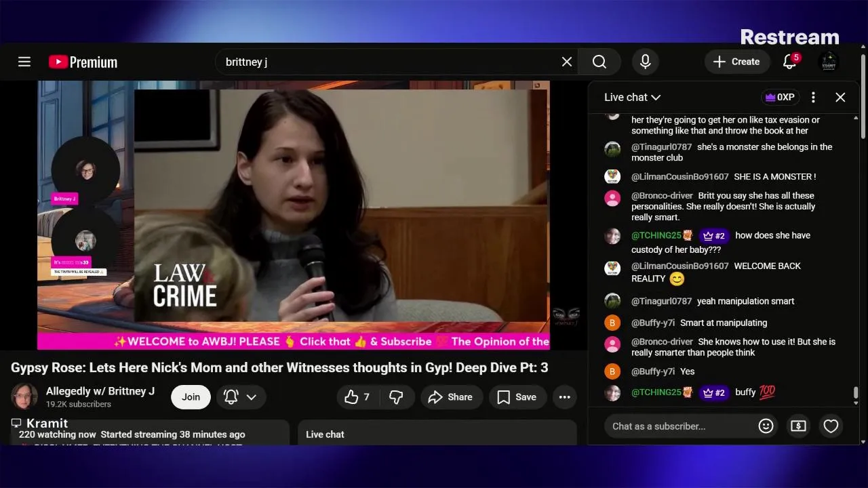The image size is (868, 488).
Task: Click avatar of @Tinagurl0787 manipulation smart message
Action: (x=612, y=301)
